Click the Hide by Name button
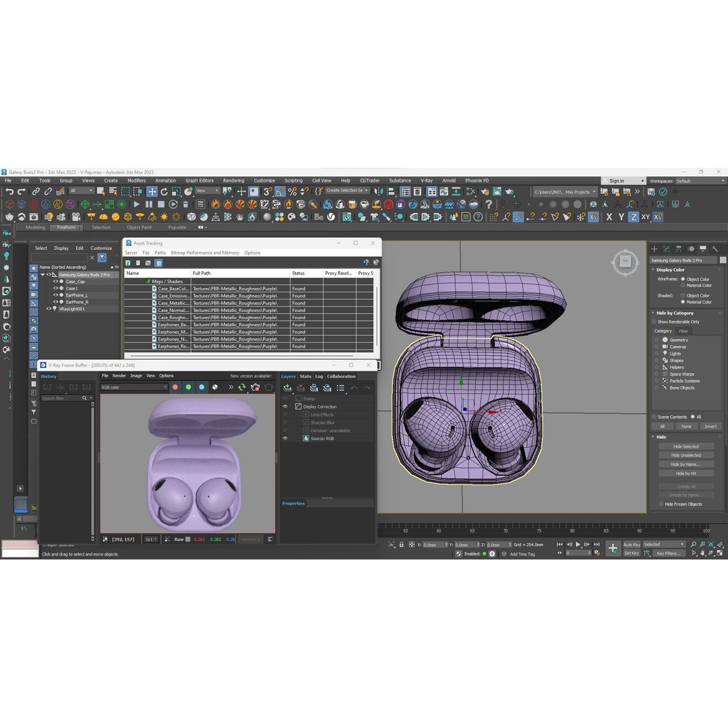This screenshot has height=728, width=728. pos(686,464)
